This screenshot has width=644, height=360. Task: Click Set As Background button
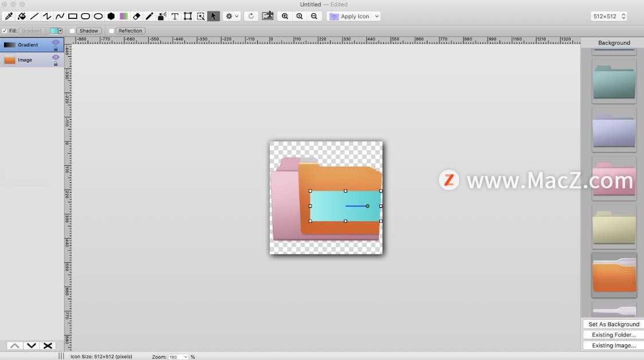click(x=614, y=324)
